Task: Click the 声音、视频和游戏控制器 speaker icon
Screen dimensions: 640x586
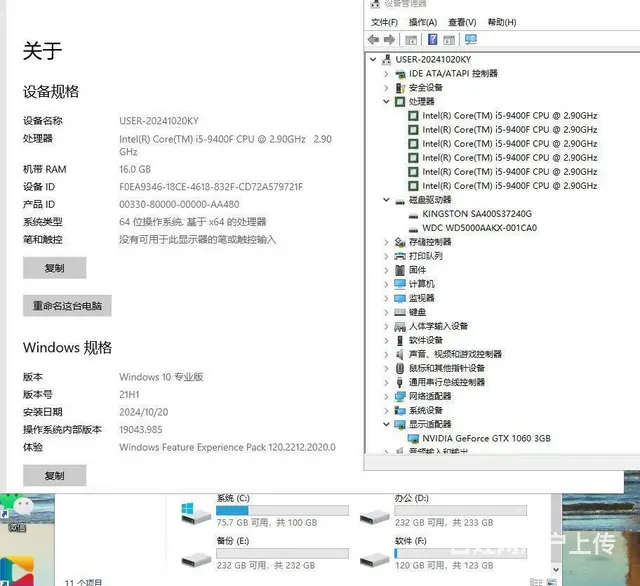Action: [x=400, y=354]
